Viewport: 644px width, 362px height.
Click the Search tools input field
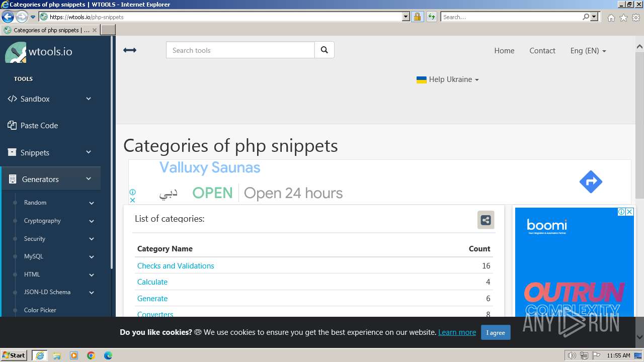(240, 50)
